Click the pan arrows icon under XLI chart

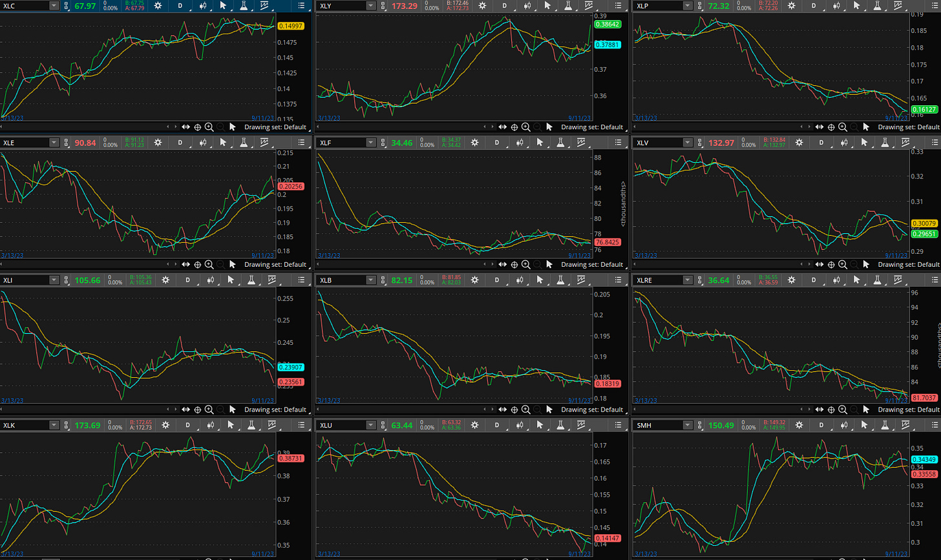click(x=186, y=409)
